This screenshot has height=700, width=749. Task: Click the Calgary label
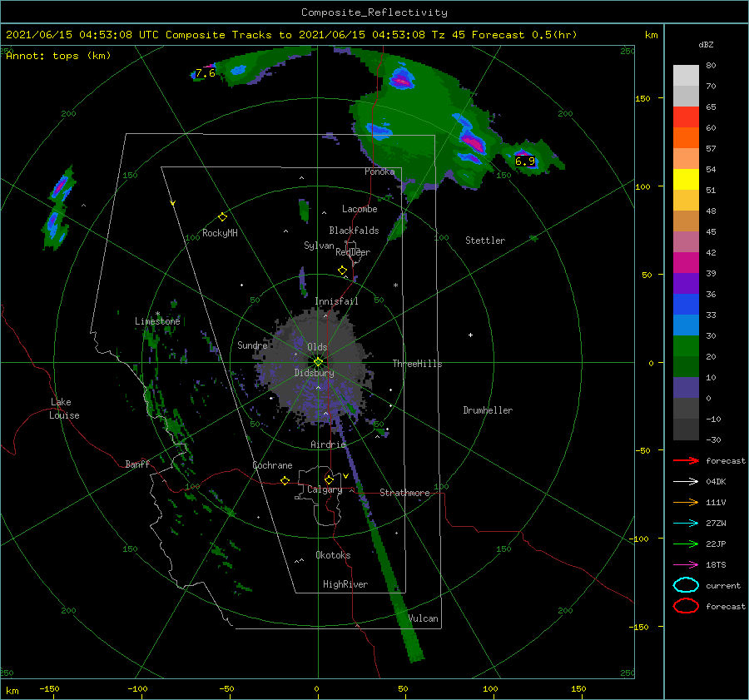(325, 489)
